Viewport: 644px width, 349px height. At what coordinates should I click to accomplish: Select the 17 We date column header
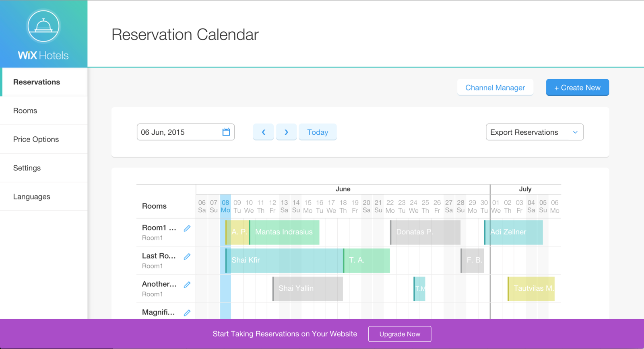pyautogui.click(x=331, y=206)
